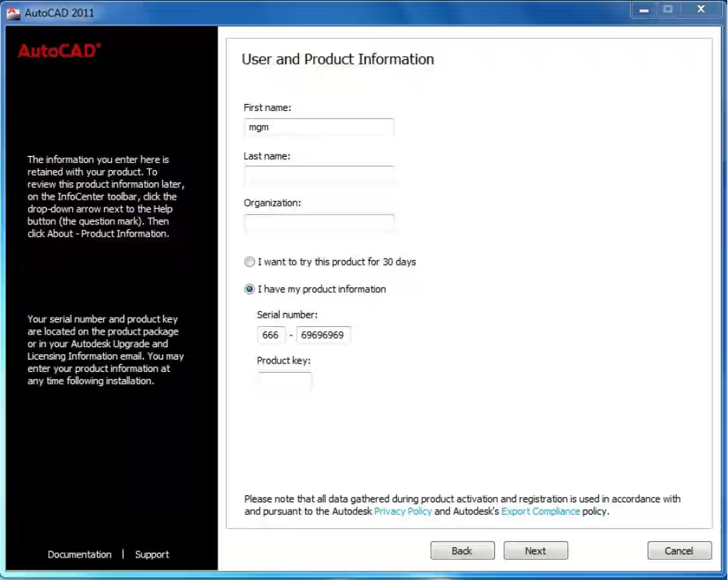728x580 pixels.
Task: Click the AutoCAD icon in title bar
Action: pyautogui.click(x=13, y=12)
